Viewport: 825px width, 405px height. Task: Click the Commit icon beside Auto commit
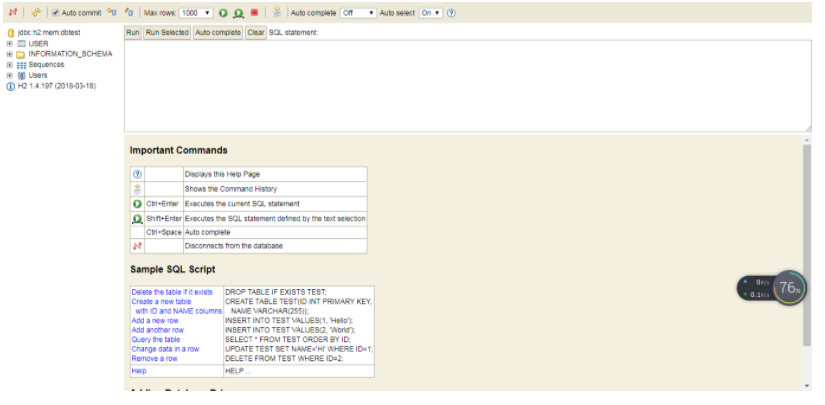point(112,13)
